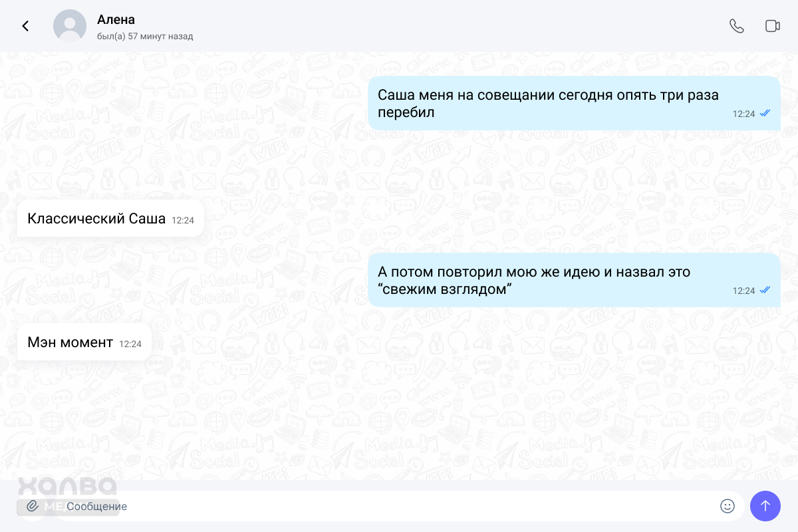Click the read checkmarks on the first sent message
The image size is (798, 532).
[x=765, y=114]
